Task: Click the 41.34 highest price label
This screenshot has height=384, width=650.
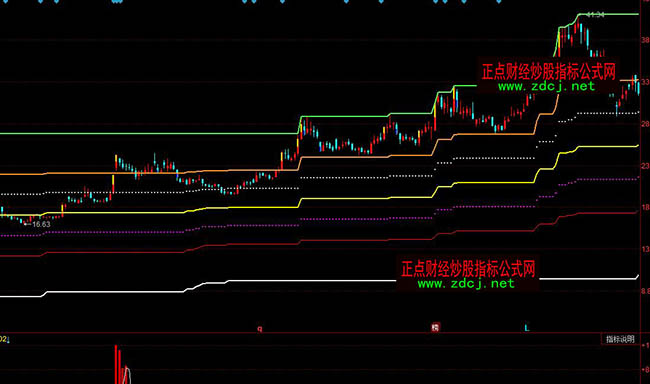Action: click(x=596, y=15)
